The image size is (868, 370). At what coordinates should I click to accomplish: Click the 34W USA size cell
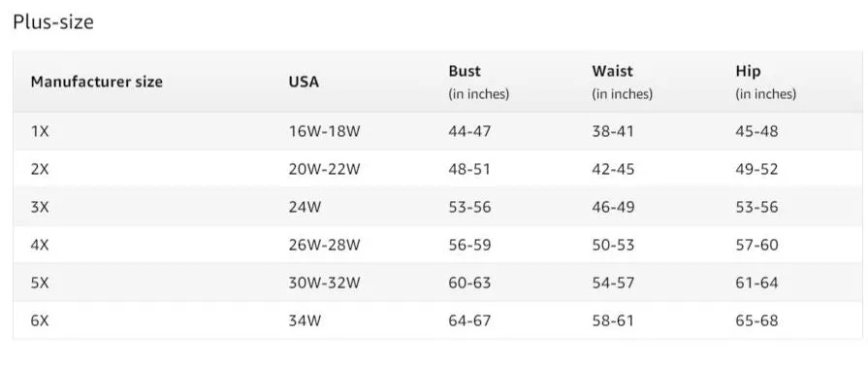[x=305, y=320]
